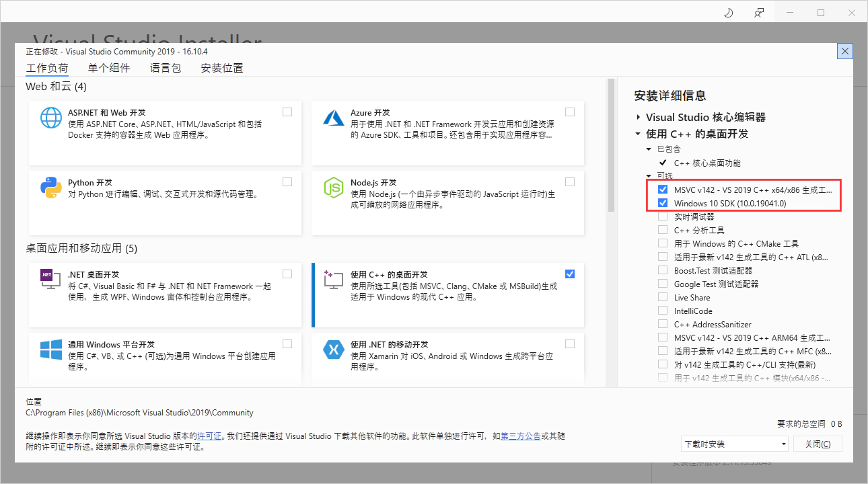Go to the 语言包 tab
Viewport: 868px width, 484px height.
[x=166, y=68]
